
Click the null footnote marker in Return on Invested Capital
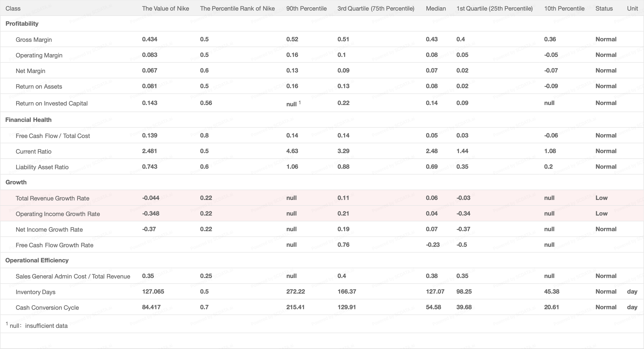300,102
